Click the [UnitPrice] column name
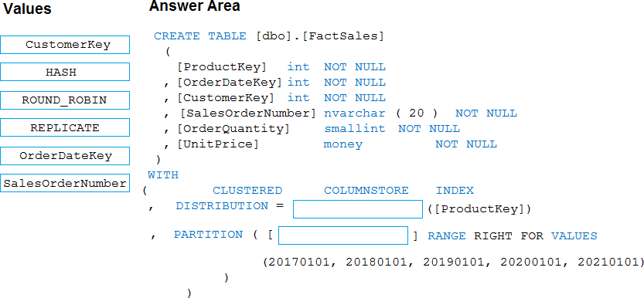This screenshot has height=298, width=644. tap(218, 144)
